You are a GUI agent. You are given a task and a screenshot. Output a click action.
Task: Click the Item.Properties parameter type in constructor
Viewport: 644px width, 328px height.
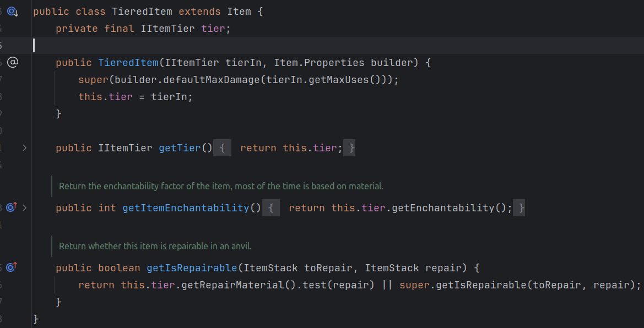pyautogui.click(x=319, y=63)
